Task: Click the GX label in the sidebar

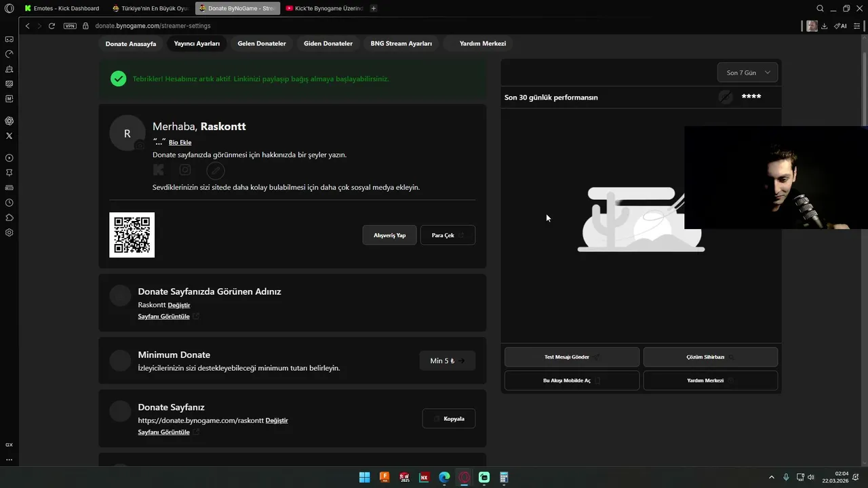Action: tap(9, 445)
